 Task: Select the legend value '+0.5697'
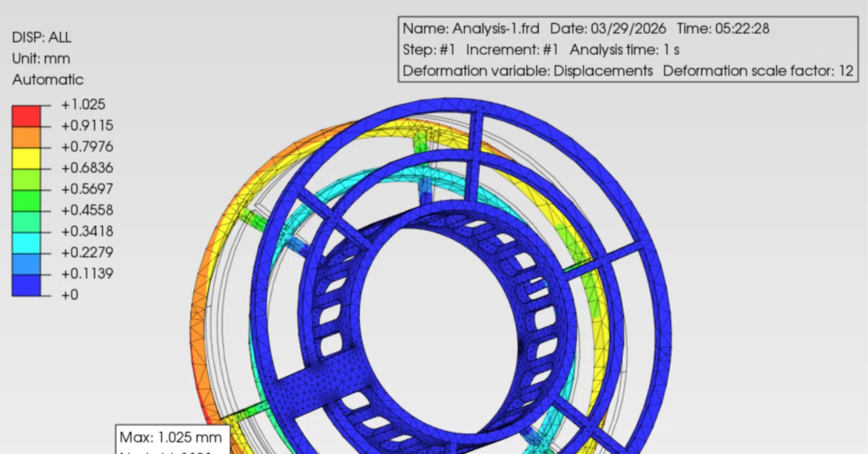(x=87, y=189)
